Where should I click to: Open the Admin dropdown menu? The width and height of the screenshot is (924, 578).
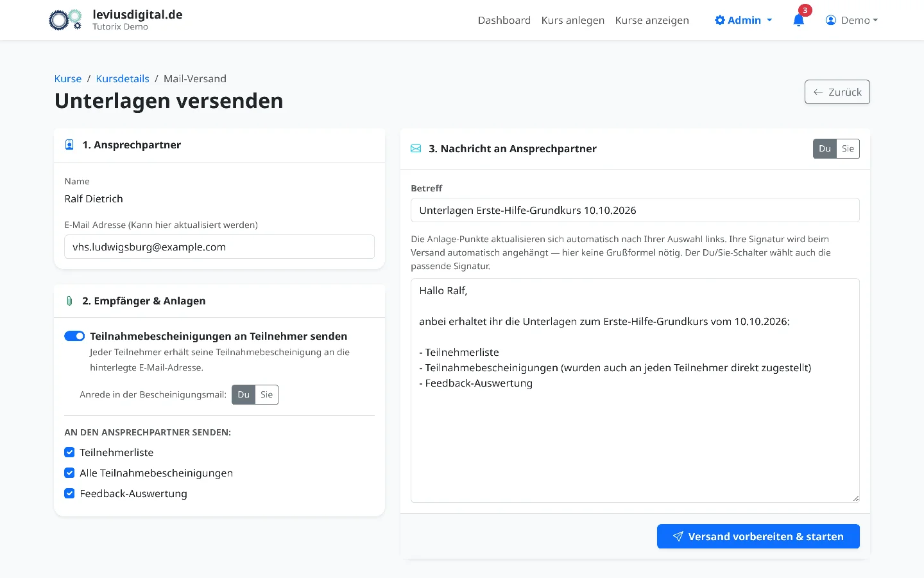(x=744, y=20)
